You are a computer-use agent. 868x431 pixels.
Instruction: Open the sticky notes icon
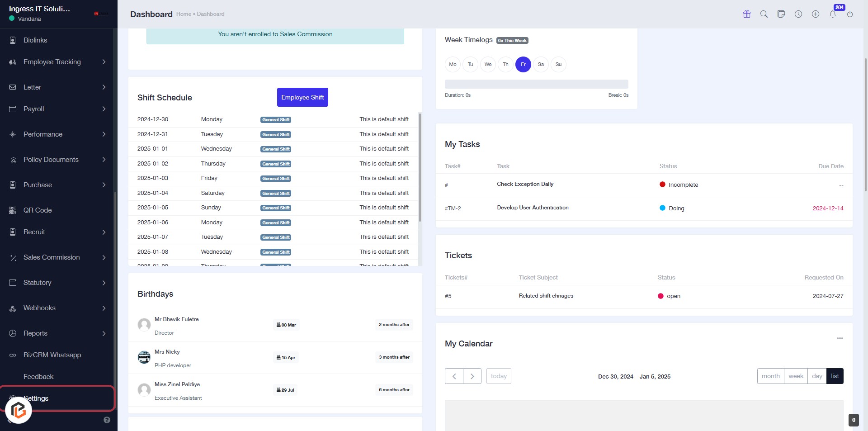[x=781, y=14]
